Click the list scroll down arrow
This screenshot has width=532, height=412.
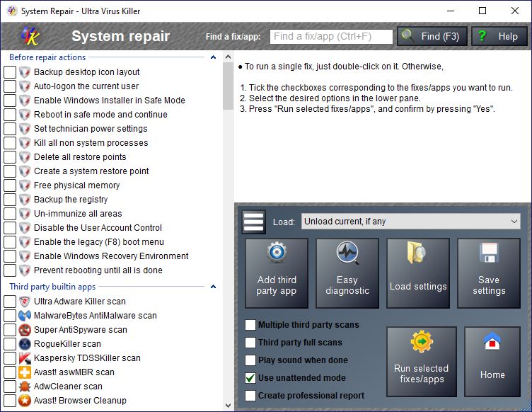[x=228, y=405]
